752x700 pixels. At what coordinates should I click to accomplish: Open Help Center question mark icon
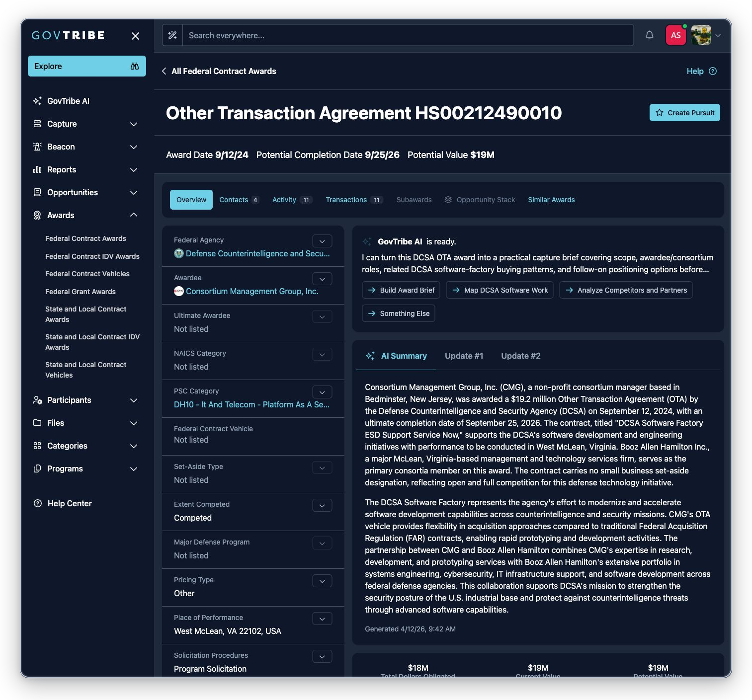coord(37,503)
